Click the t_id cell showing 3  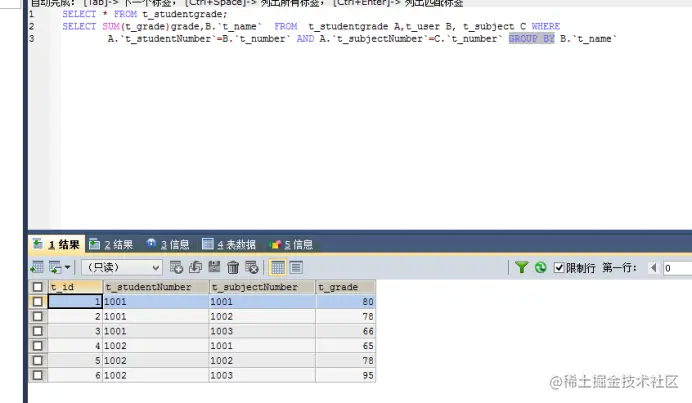(x=75, y=331)
